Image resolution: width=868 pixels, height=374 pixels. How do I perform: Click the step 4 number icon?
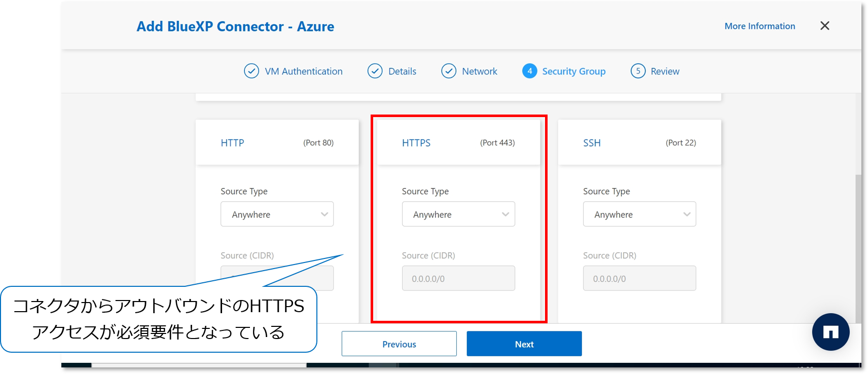(529, 71)
